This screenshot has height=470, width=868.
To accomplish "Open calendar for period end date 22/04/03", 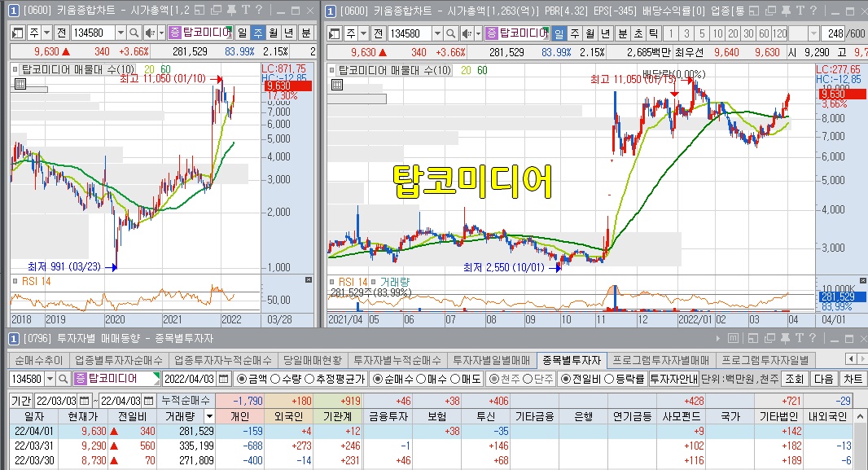I will point(148,400).
